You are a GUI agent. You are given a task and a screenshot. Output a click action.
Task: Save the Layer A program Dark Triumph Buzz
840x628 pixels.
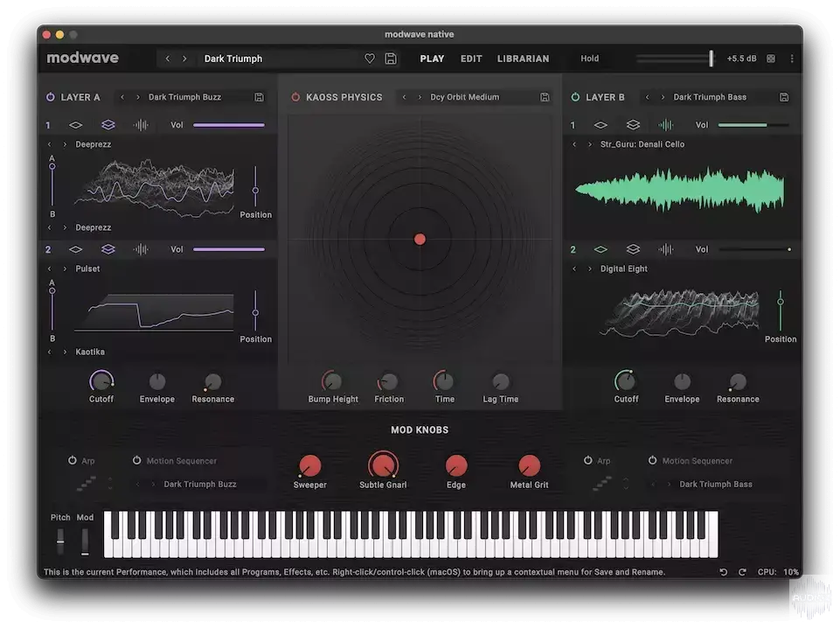259,97
